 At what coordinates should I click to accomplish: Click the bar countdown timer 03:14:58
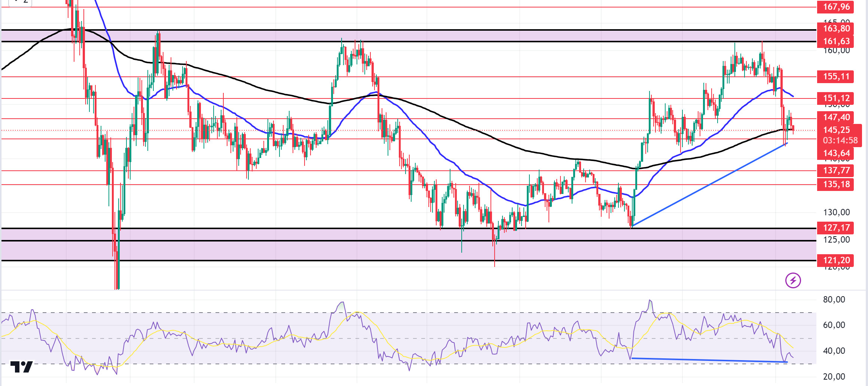pos(840,141)
